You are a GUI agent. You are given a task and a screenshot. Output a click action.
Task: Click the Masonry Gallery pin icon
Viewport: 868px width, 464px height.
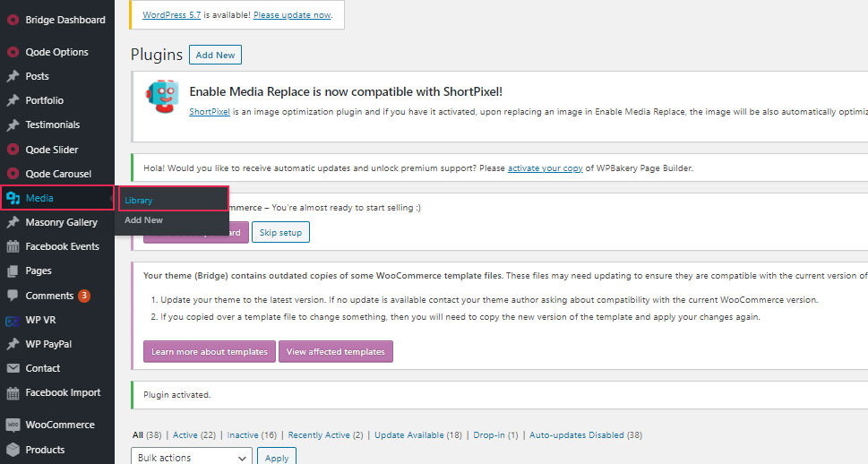coord(13,222)
